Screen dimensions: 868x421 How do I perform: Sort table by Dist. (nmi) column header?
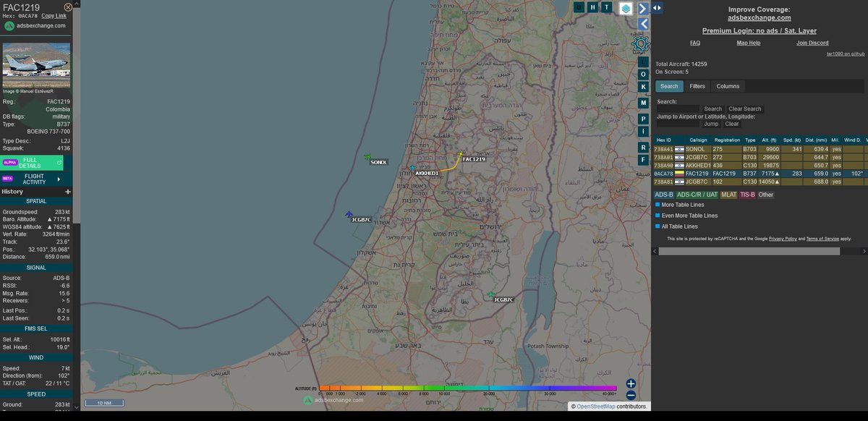pos(814,140)
